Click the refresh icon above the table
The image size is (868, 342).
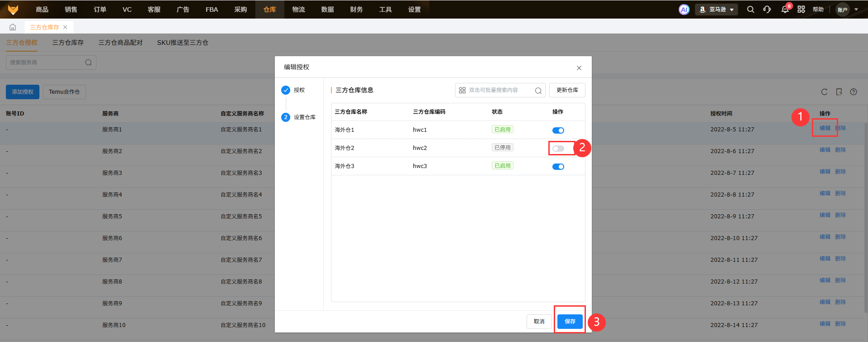(x=824, y=92)
